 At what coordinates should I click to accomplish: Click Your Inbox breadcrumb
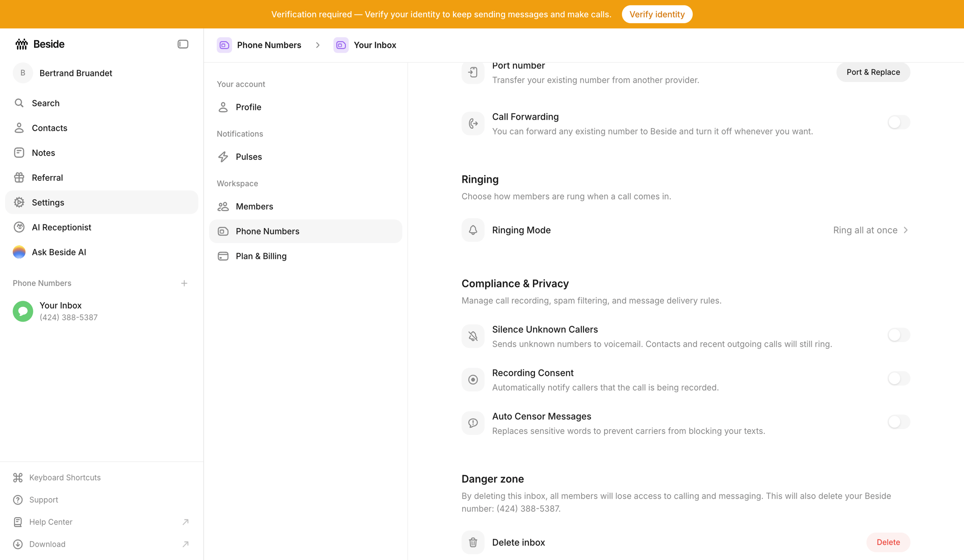[x=365, y=45]
